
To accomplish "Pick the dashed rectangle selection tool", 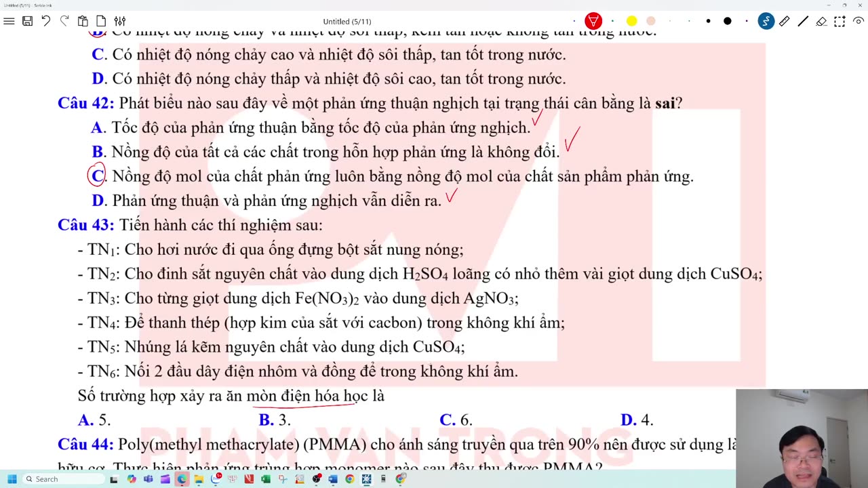I will [840, 21].
